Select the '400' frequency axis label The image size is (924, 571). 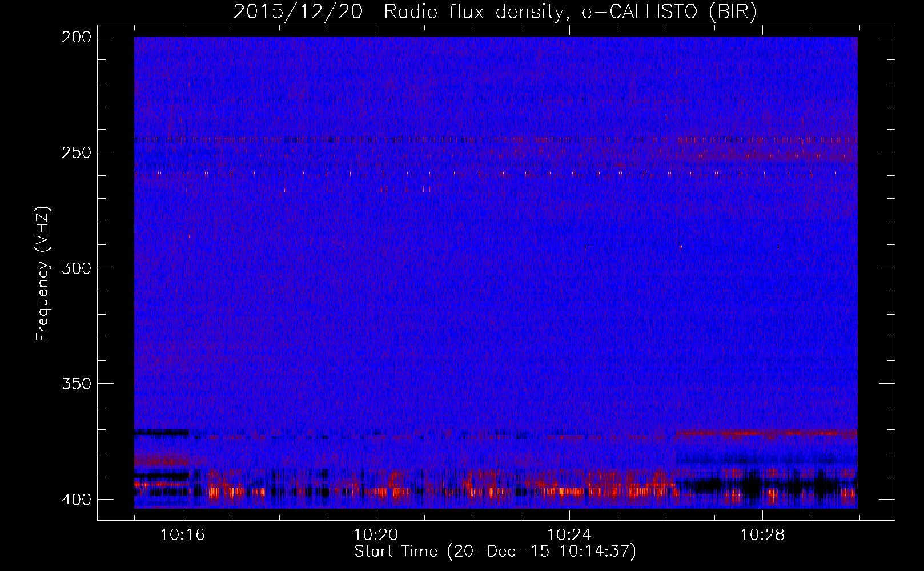click(x=77, y=500)
